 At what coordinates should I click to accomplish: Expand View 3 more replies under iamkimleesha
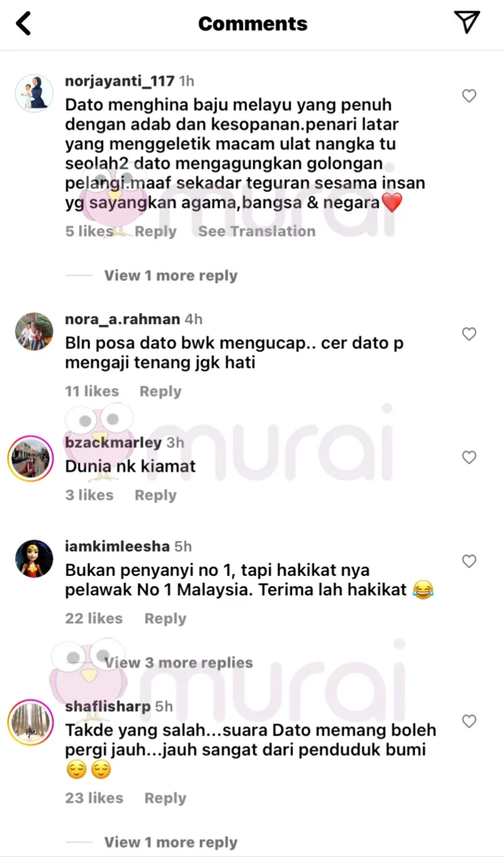click(x=178, y=663)
